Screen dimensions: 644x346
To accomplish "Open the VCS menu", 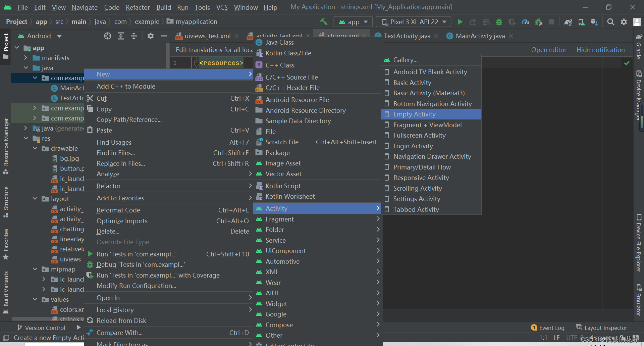I will click(222, 7).
